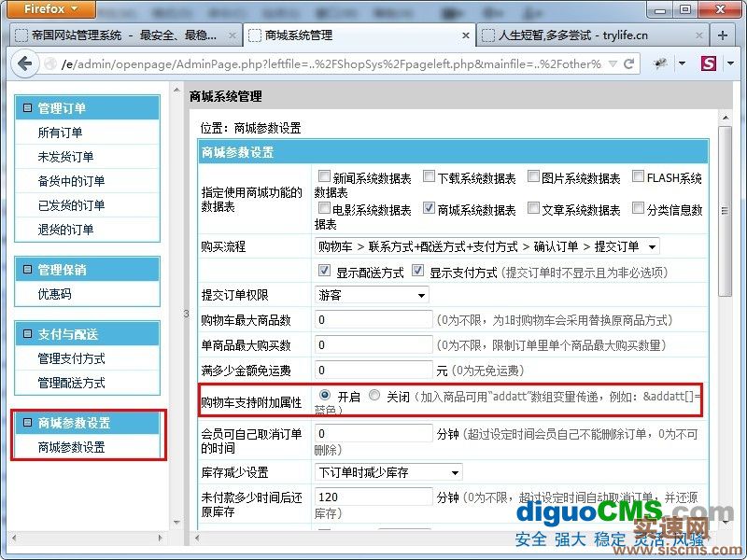The width and height of the screenshot is (747, 560).
Task: Click 满多少金额免运费 input field
Action: (374, 370)
